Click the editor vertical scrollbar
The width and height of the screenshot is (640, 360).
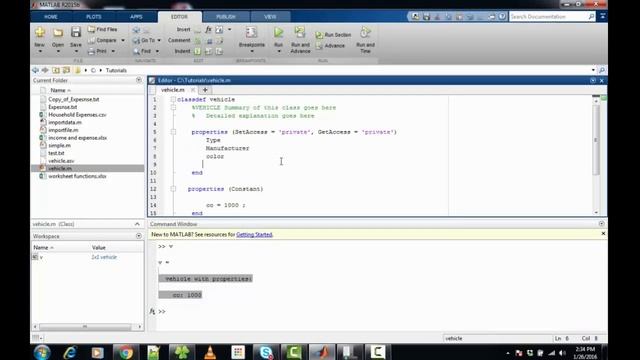click(596, 140)
